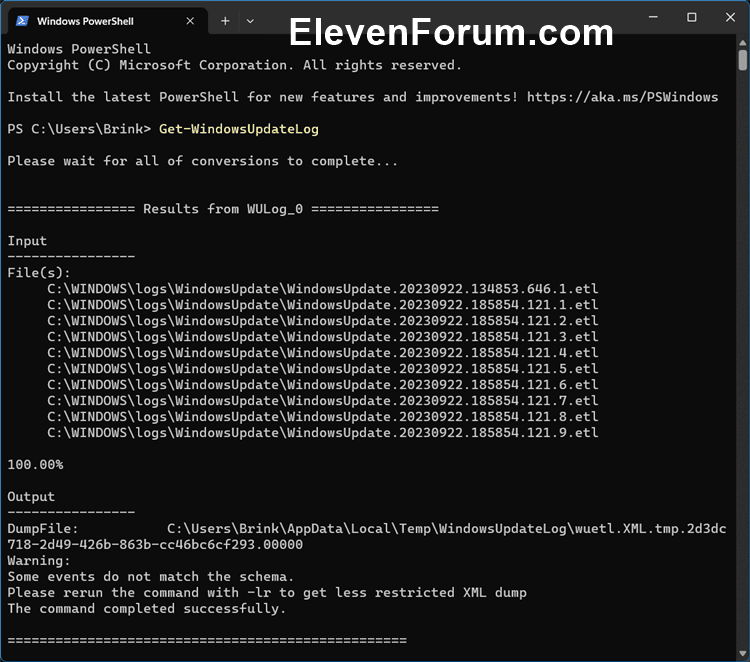Maximize the terminal window
This screenshot has width=750, height=662.
click(x=692, y=17)
